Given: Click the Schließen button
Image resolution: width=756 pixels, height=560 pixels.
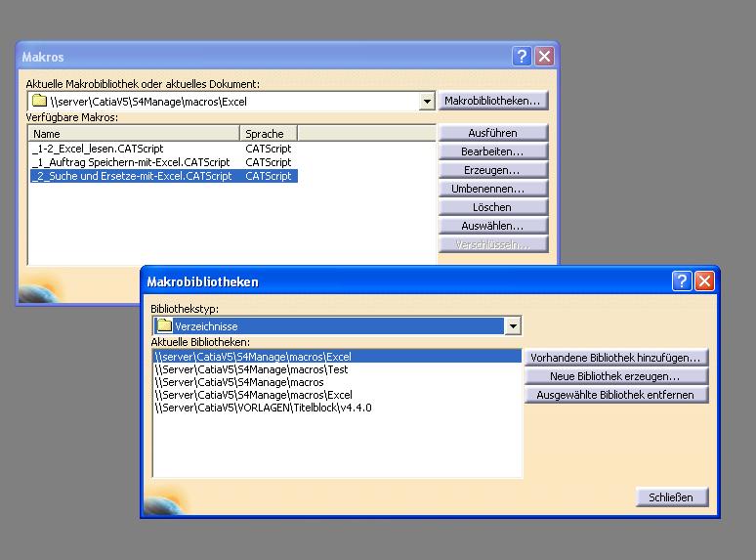Looking at the screenshot, I should (x=671, y=497).
